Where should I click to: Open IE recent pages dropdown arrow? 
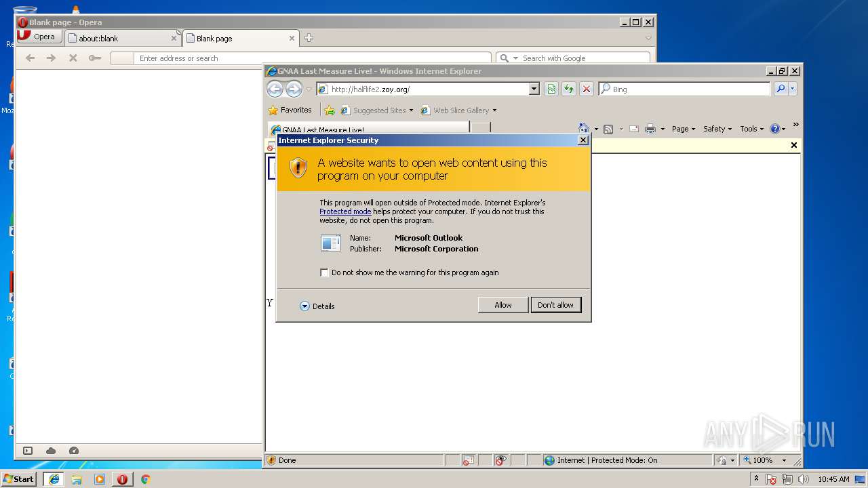click(x=309, y=89)
